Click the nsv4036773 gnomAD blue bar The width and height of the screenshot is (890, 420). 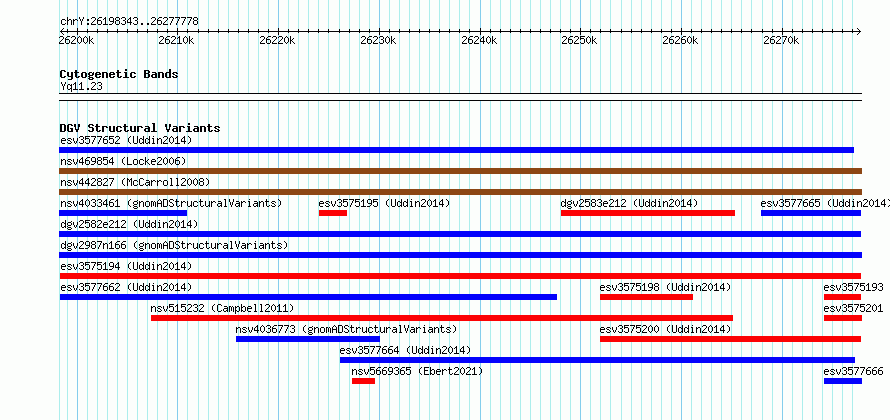(308, 339)
